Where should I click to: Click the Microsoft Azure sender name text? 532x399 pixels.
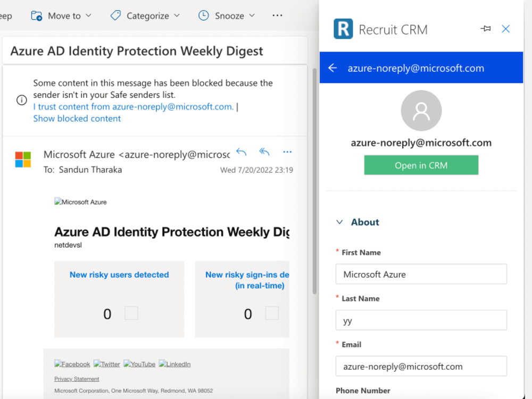pos(79,155)
